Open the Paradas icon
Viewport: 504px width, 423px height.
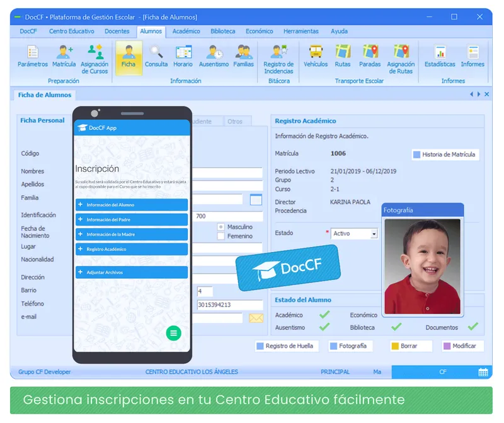370,56
